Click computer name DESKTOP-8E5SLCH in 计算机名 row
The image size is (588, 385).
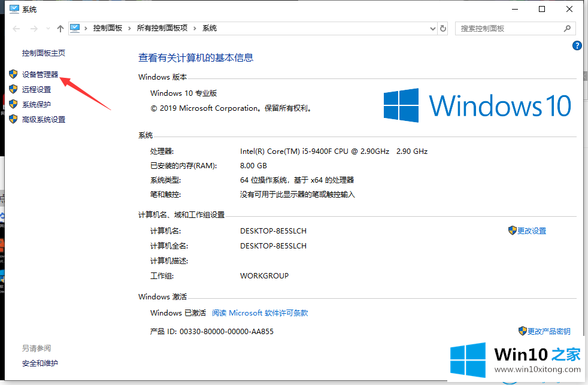click(274, 231)
